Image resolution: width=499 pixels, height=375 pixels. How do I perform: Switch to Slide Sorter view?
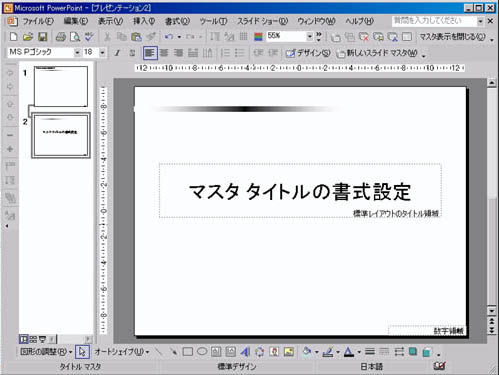pos(33,339)
